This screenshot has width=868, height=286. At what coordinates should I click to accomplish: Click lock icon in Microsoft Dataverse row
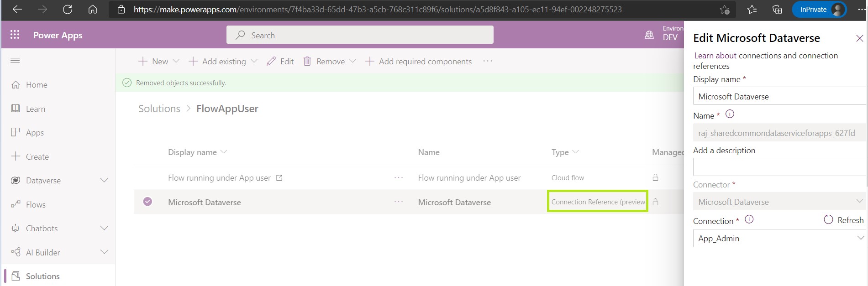tap(655, 202)
